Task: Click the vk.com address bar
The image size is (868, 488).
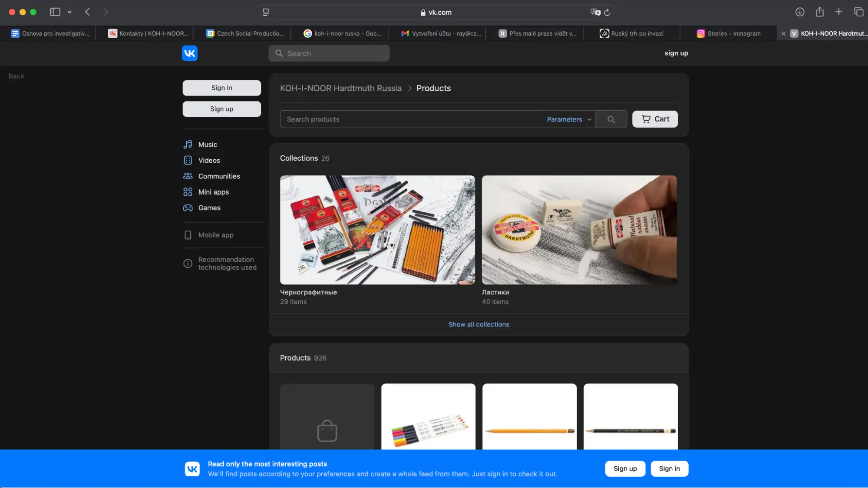Action: 436,12
